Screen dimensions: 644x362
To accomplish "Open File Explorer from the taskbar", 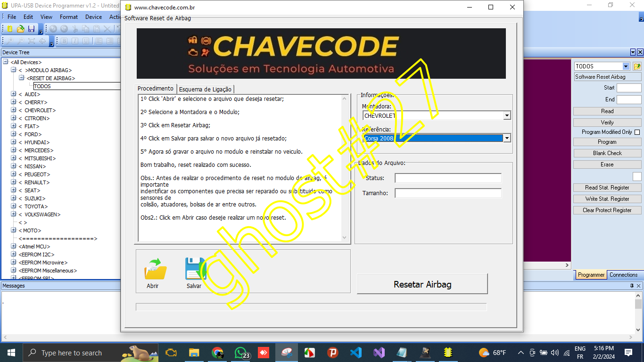I will (x=194, y=353).
